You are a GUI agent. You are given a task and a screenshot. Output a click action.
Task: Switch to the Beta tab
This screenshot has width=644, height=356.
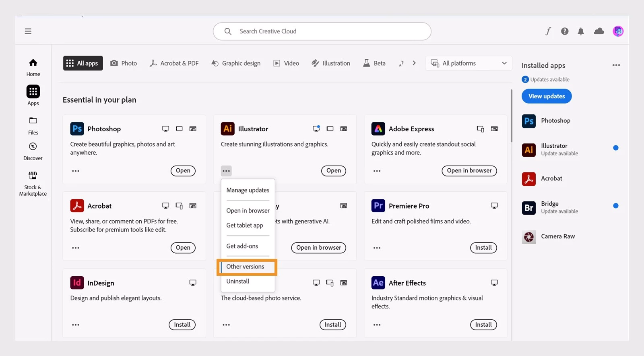click(x=375, y=63)
